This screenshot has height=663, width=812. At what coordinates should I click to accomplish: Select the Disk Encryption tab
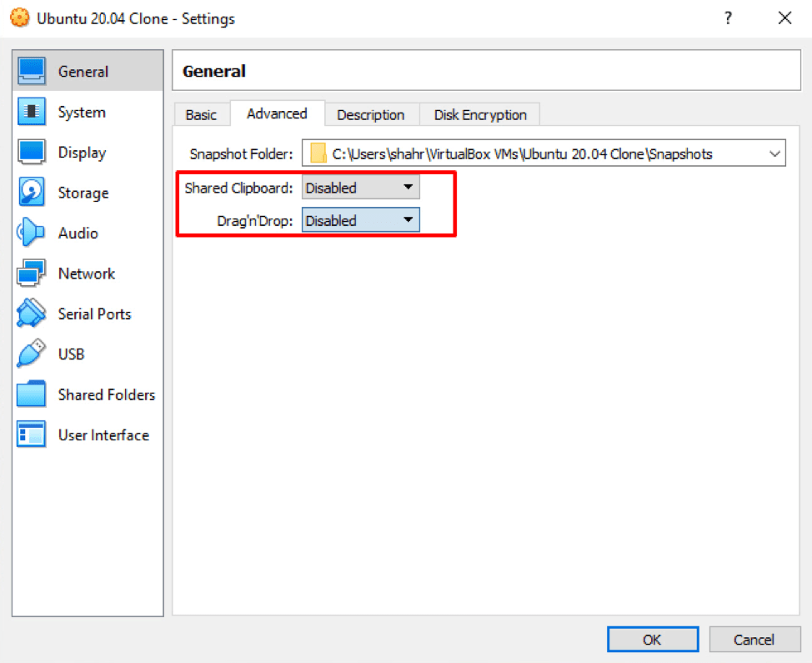click(x=479, y=114)
